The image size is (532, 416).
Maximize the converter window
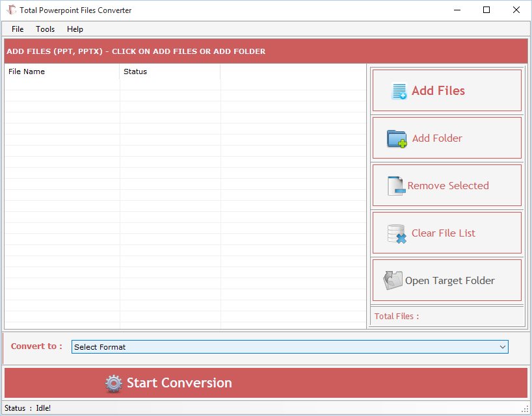486,10
